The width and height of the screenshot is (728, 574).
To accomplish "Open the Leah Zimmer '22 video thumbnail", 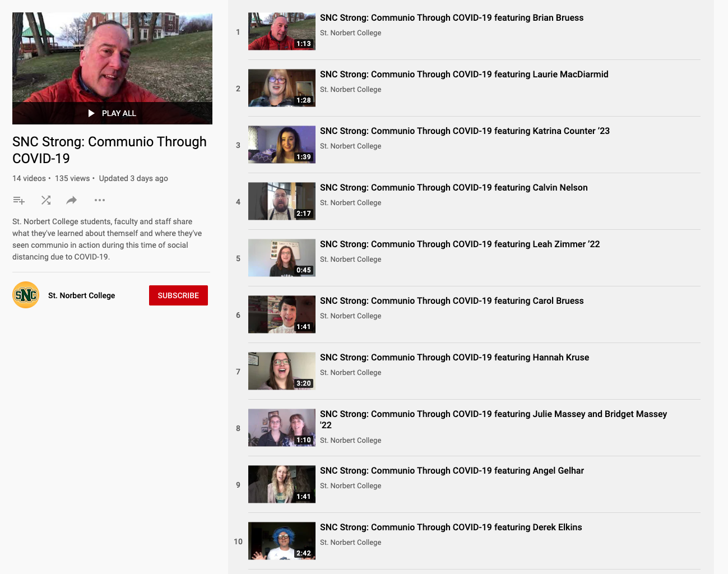I will pyautogui.click(x=282, y=258).
